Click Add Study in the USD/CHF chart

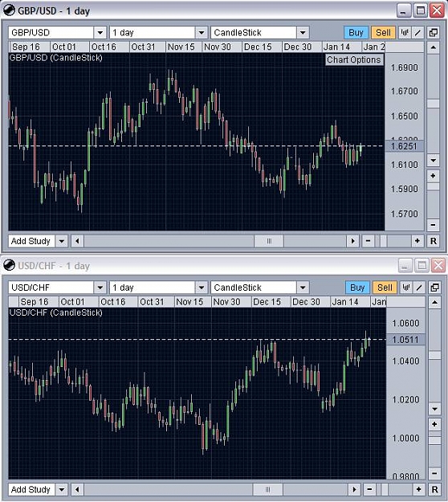click(31, 489)
